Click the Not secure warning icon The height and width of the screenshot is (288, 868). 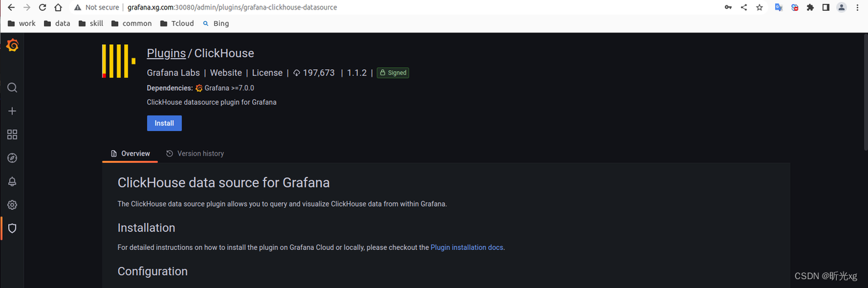(x=78, y=7)
